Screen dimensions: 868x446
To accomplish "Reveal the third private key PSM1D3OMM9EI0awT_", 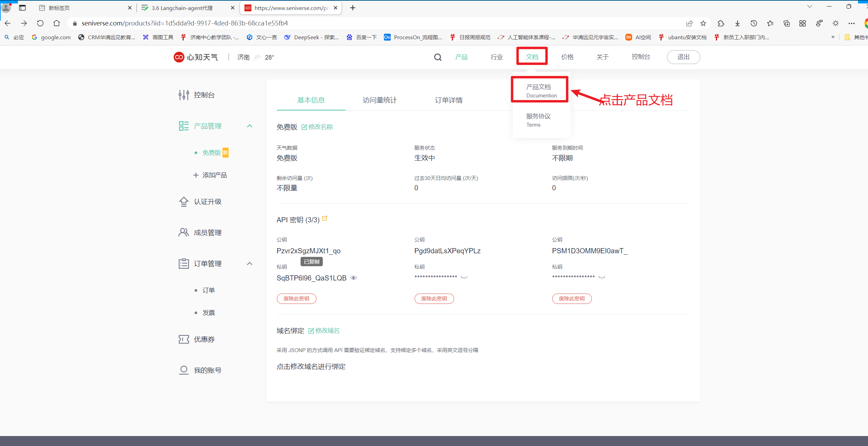I will point(602,277).
